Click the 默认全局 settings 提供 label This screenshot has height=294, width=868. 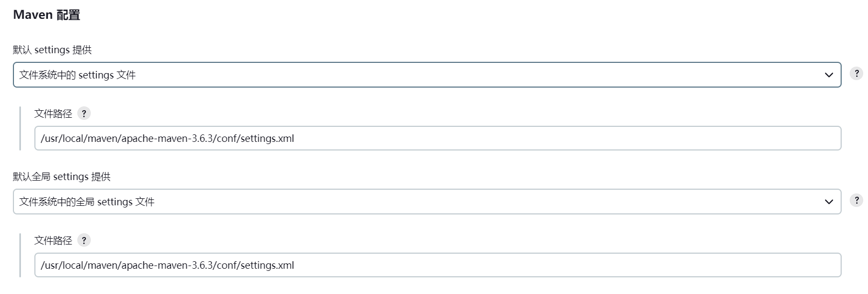(x=62, y=177)
